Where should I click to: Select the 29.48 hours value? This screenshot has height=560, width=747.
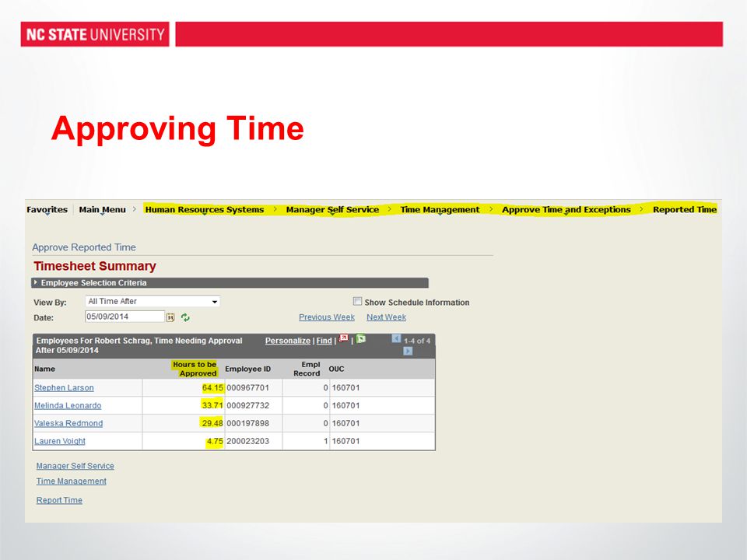coord(212,423)
